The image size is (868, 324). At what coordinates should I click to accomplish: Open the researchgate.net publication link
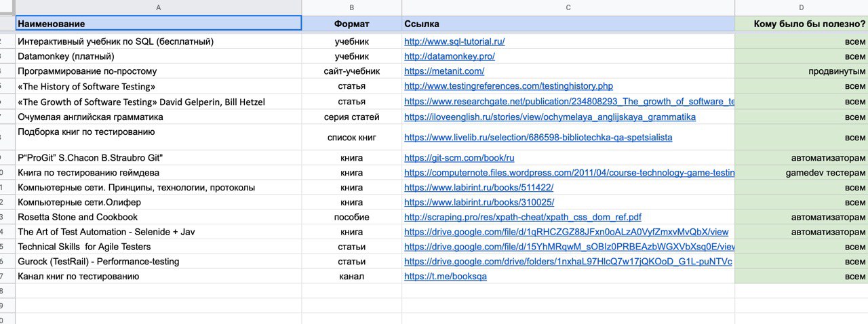tap(570, 102)
